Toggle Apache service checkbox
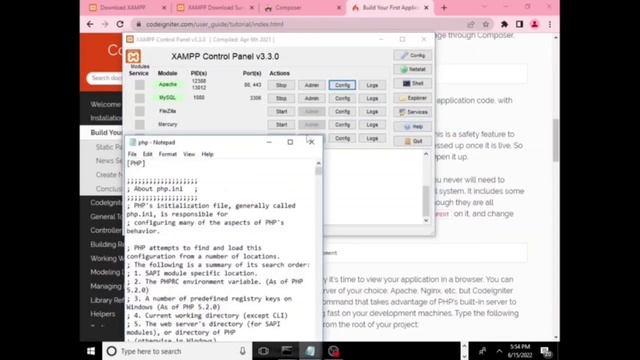This screenshot has width=640, height=360. click(x=140, y=85)
